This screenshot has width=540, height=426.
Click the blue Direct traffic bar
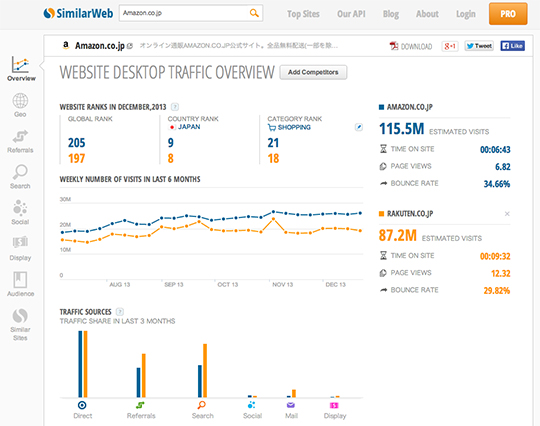pos(80,364)
